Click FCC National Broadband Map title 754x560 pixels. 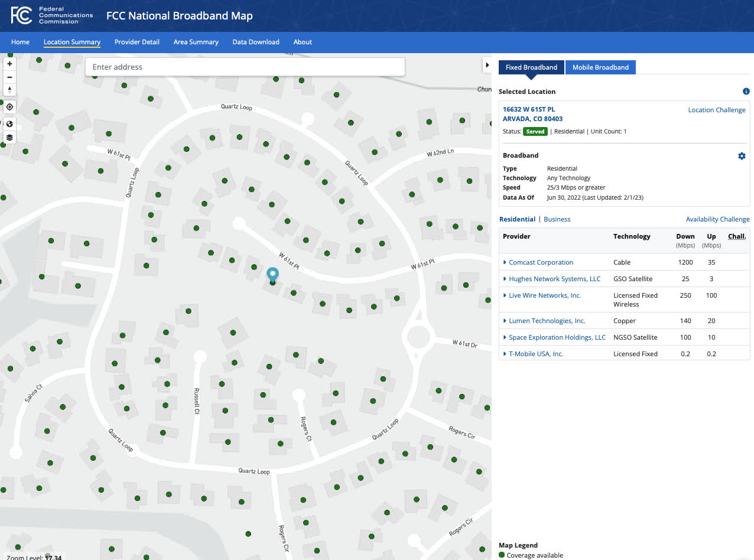click(180, 16)
